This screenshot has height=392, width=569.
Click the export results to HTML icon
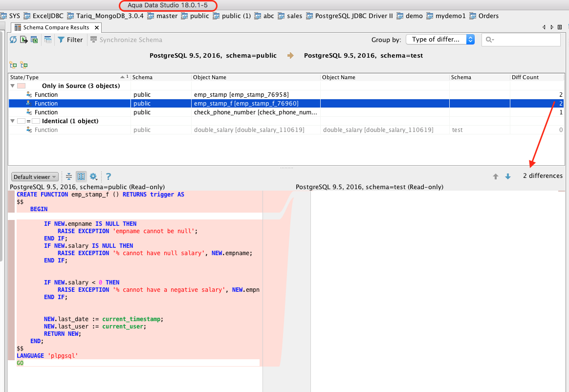(x=23, y=40)
